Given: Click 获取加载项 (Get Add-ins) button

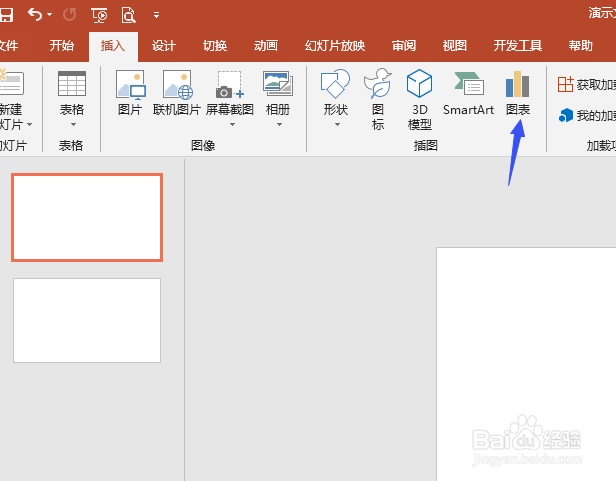Looking at the screenshot, I should (586, 84).
